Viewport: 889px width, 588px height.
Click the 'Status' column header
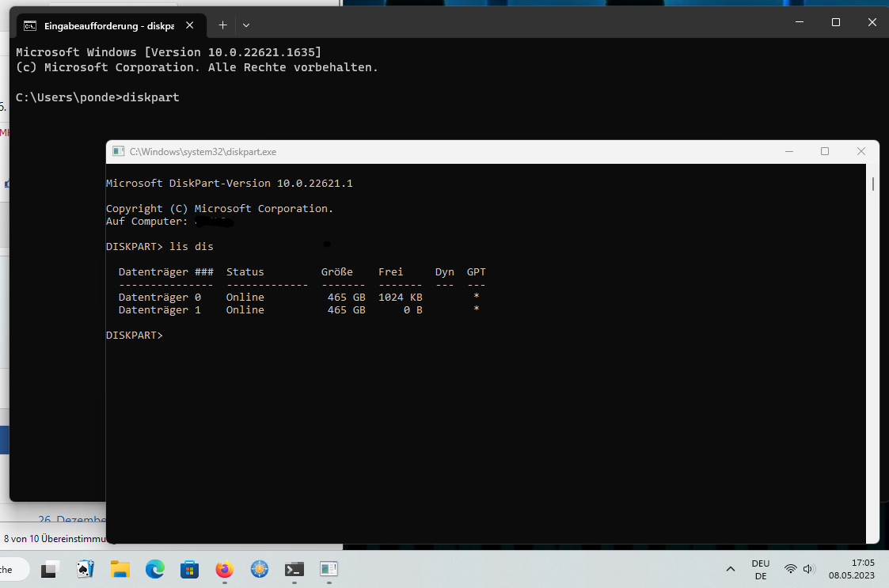coord(245,272)
